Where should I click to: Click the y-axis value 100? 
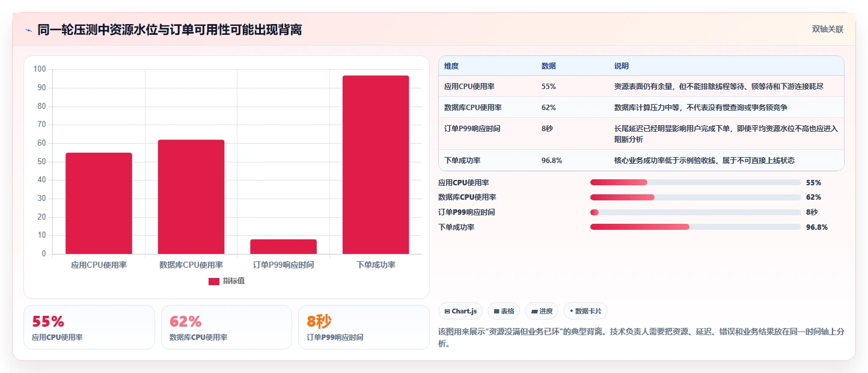pyautogui.click(x=40, y=69)
